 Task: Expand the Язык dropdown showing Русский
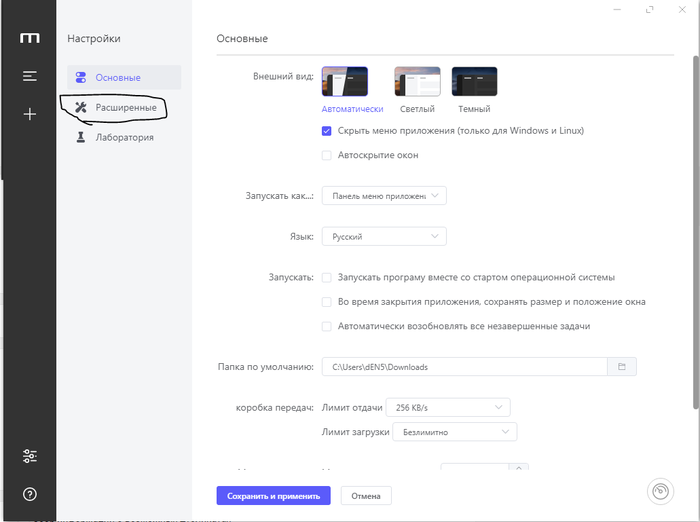pyautogui.click(x=383, y=237)
